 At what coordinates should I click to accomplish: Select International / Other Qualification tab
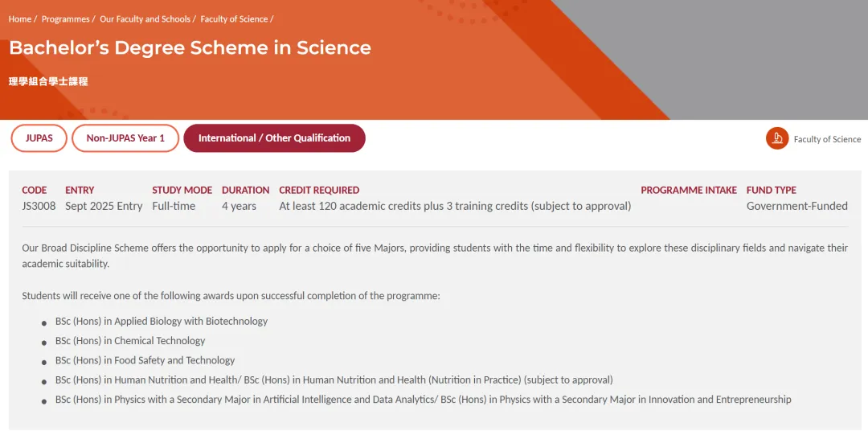tap(274, 138)
